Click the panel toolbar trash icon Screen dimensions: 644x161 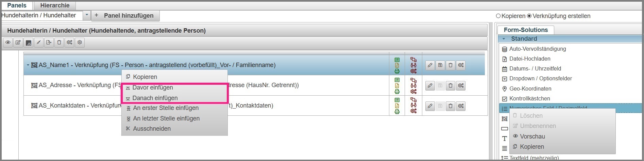tap(59, 43)
